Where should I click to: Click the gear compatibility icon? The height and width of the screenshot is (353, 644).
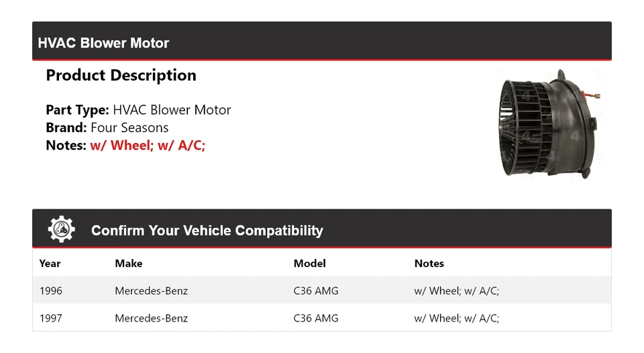[x=61, y=230]
